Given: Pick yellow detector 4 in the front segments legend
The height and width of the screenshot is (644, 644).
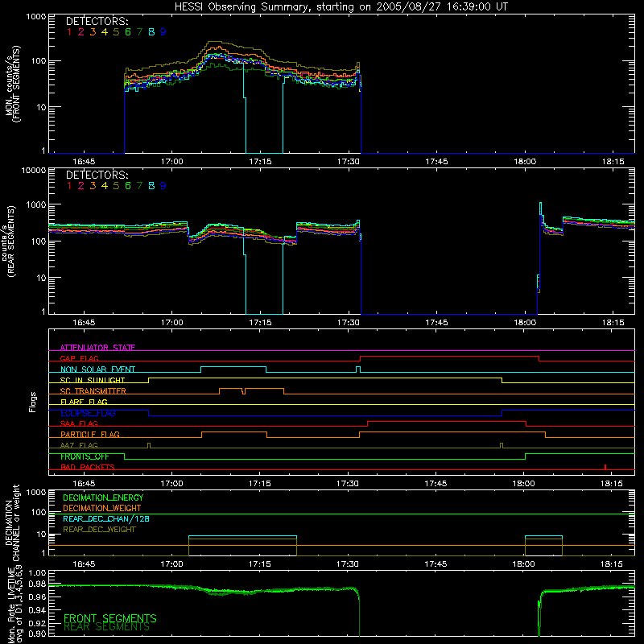Looking at the screenshot, I should 105,32.
